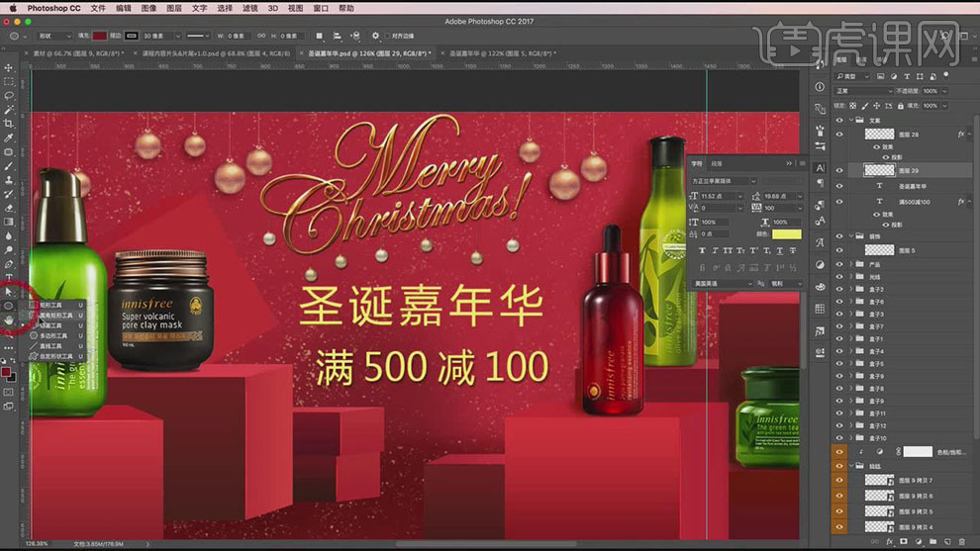Click the lock all layer icon
This screenshot has width=980, height=551.
click(x=901, y=106)
